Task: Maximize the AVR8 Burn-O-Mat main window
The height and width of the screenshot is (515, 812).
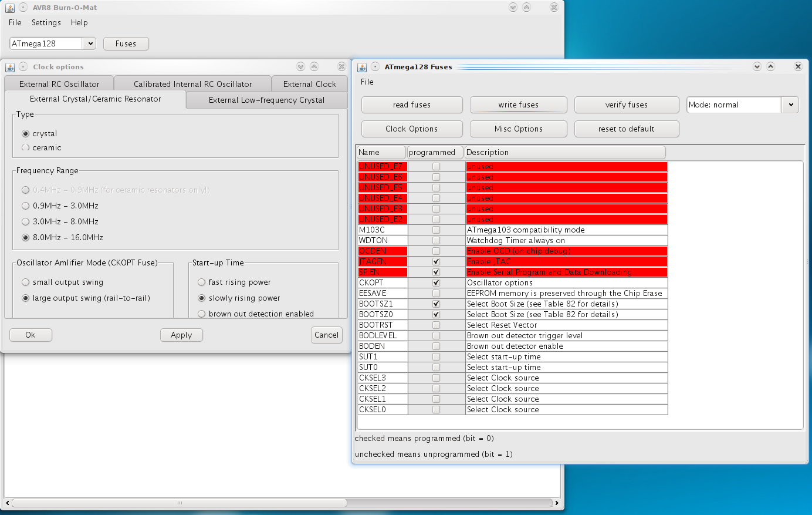Action: coord(526,8)
